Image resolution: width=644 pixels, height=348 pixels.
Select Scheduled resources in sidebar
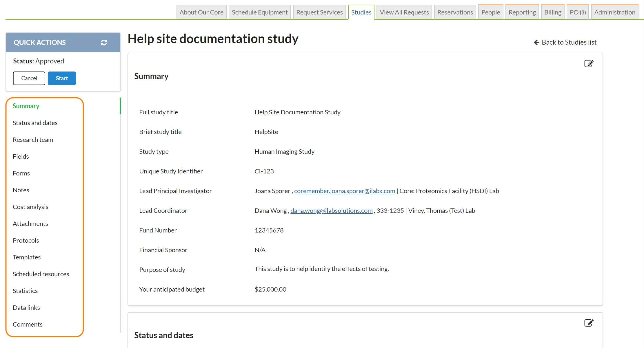(x=41, y=274)
